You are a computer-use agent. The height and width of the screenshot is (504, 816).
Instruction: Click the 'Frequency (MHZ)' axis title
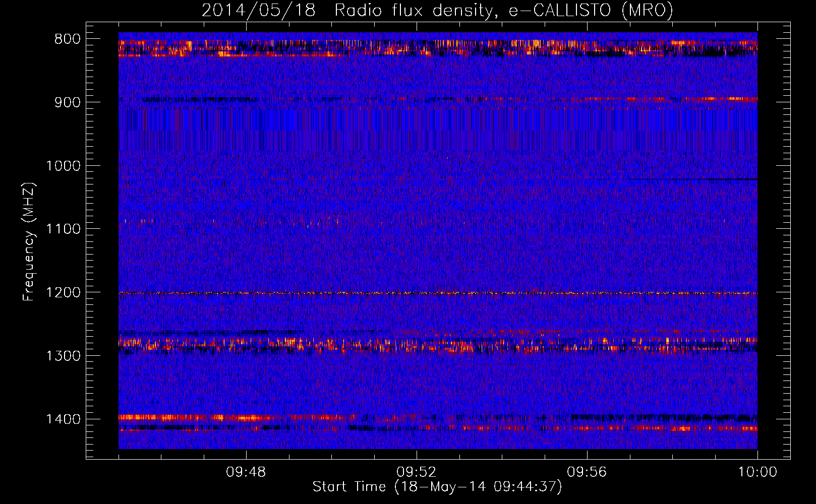pyautogui.click(x=29, y=242)
